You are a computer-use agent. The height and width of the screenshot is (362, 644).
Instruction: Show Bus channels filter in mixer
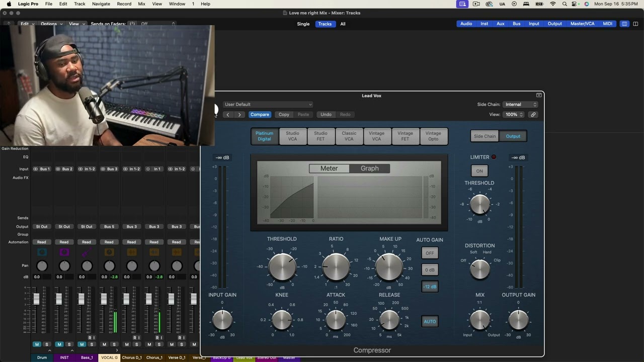point(516,24)
